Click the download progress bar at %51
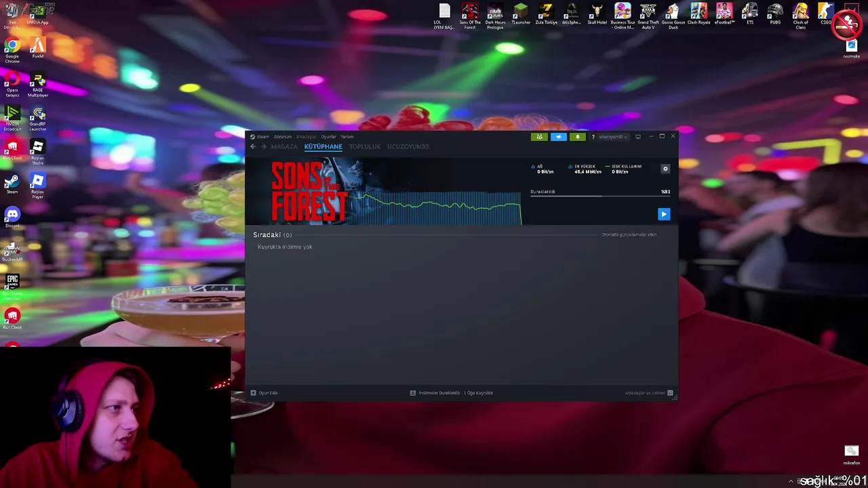 point(600,197)
